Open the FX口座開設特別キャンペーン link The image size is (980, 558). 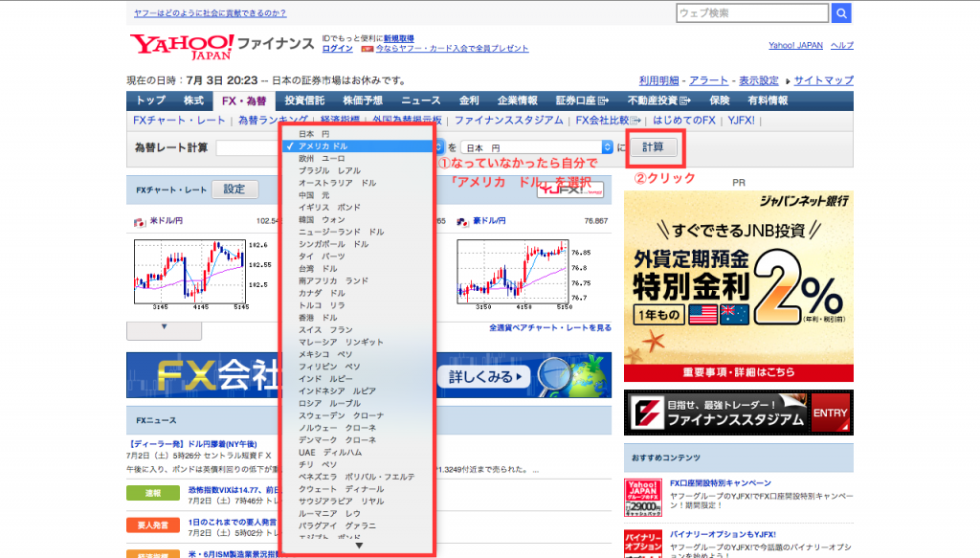720,483
